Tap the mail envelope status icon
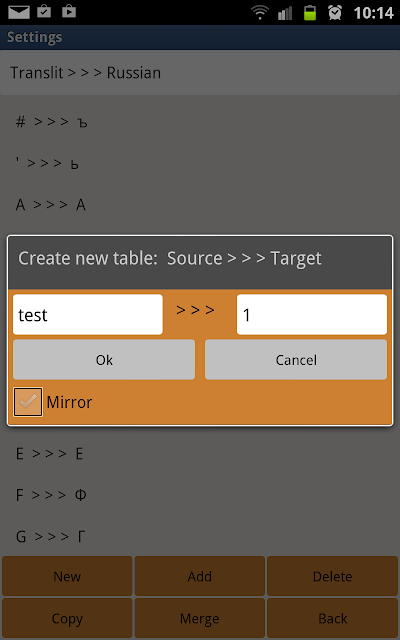 click(19, 12)
